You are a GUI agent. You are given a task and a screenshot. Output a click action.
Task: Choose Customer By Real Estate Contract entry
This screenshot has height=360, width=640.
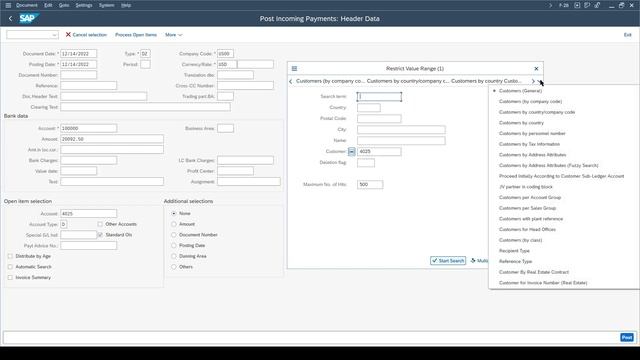pyautogui.click(x=533, y=272)
